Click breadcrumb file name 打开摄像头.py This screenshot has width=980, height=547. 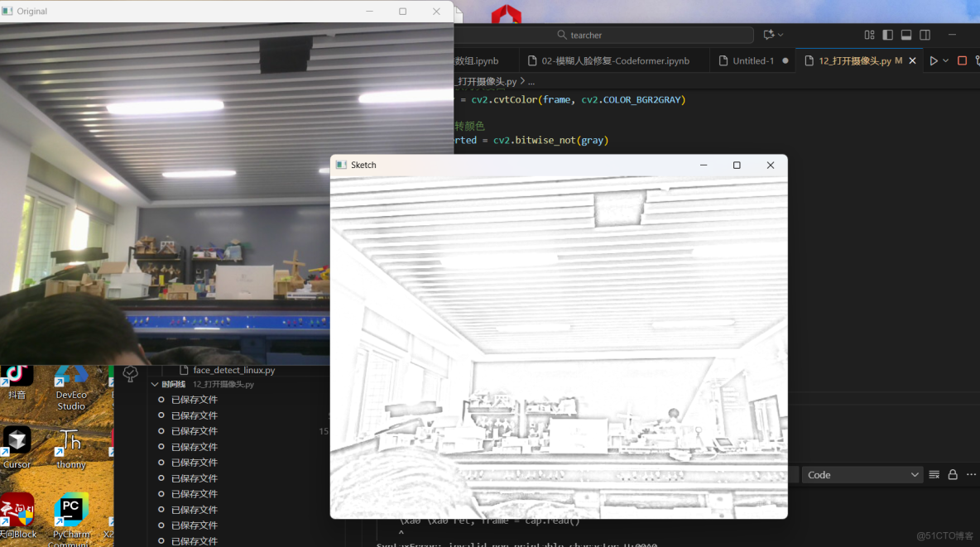coord(487,81)
